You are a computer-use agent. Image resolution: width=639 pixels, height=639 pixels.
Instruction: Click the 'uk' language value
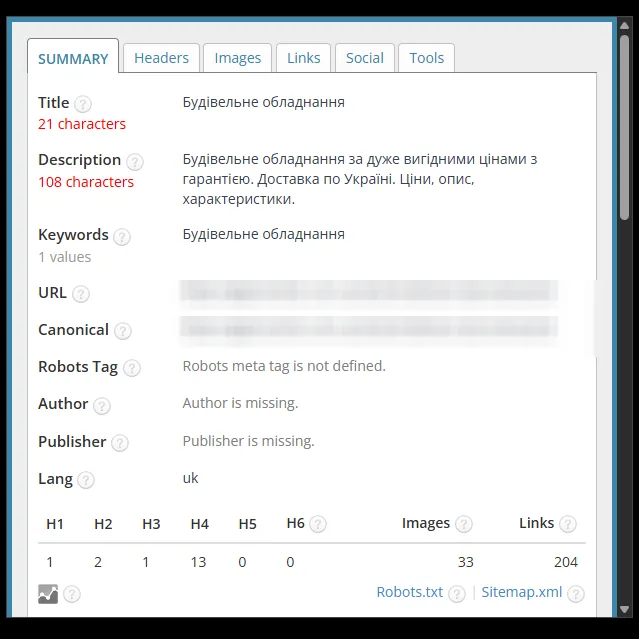point(190,478)
